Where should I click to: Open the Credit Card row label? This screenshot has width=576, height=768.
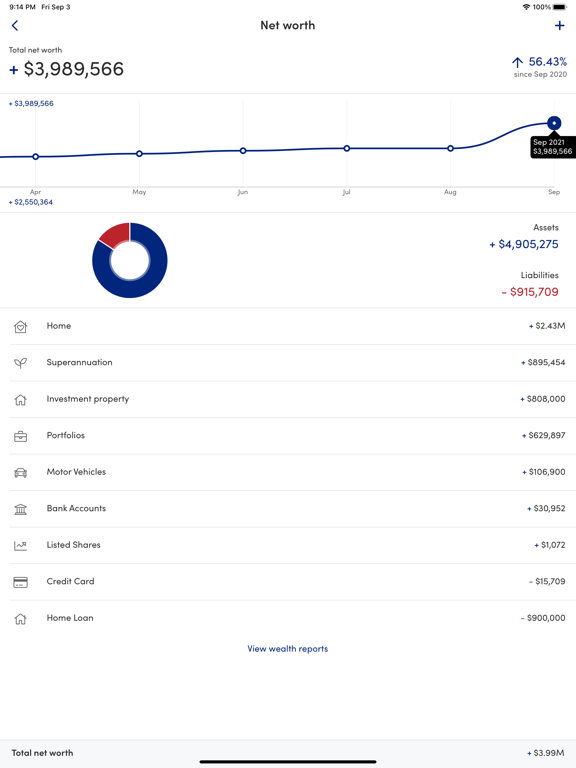pyautogui.click(x=70, y=581)
